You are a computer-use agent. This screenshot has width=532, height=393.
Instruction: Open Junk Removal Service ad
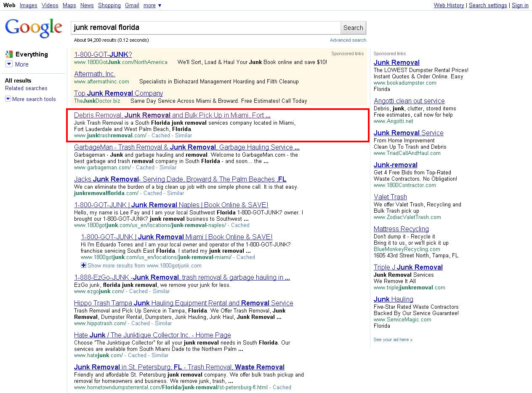click(409, 133)
